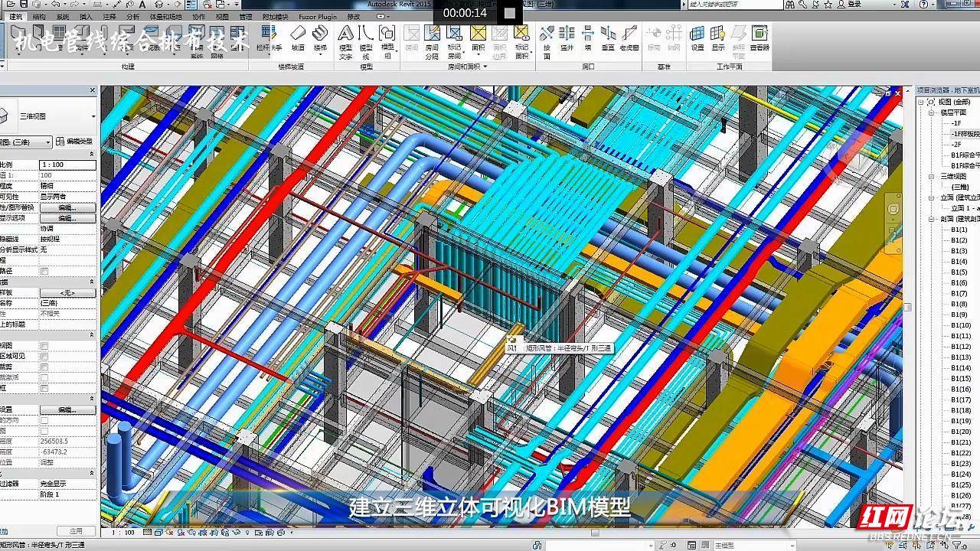Open the -1F floor plan view
Screen dimensions: 980x551
click(956, 123)
